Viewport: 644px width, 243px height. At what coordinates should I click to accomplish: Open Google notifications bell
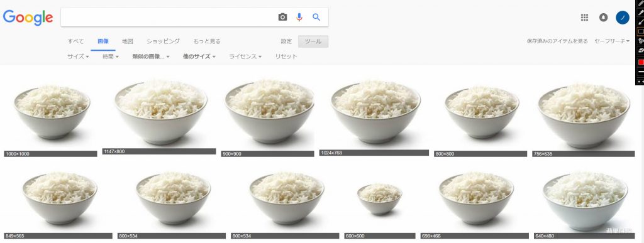(603, 17)
